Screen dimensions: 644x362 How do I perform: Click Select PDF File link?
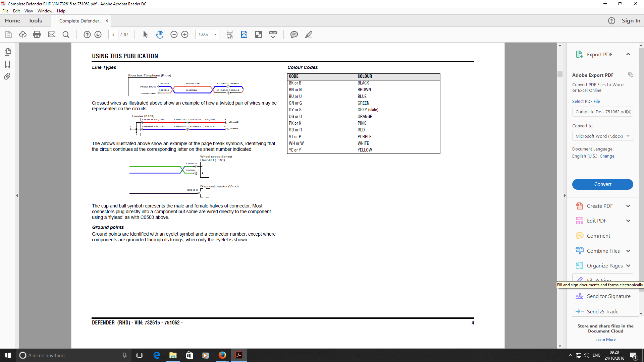[586, 102]
